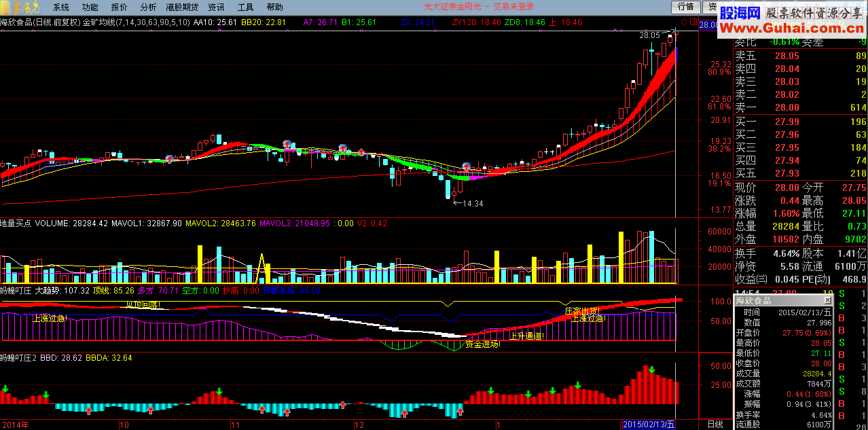868x430 pixels.
Task: Click the BBDA: 32.64 indicator value
Action: click(x=109, y=357)
